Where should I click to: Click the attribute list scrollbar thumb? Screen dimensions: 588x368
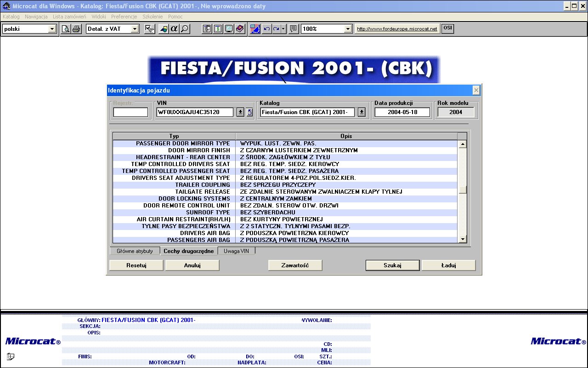coord(463,190)
